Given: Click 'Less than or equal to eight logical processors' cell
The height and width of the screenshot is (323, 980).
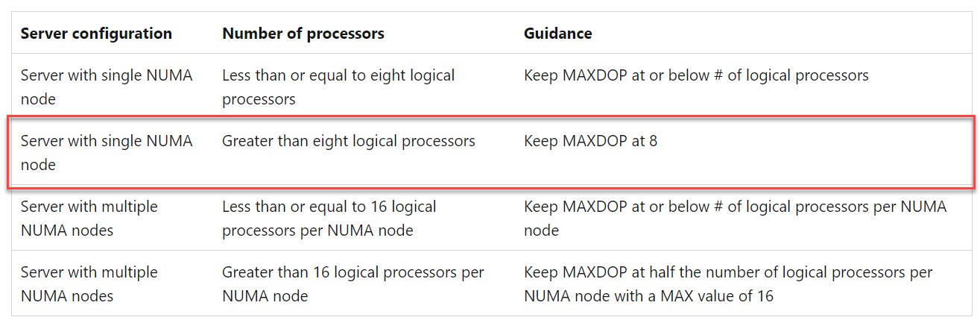Looking at the screenshot, I should 338,87.
